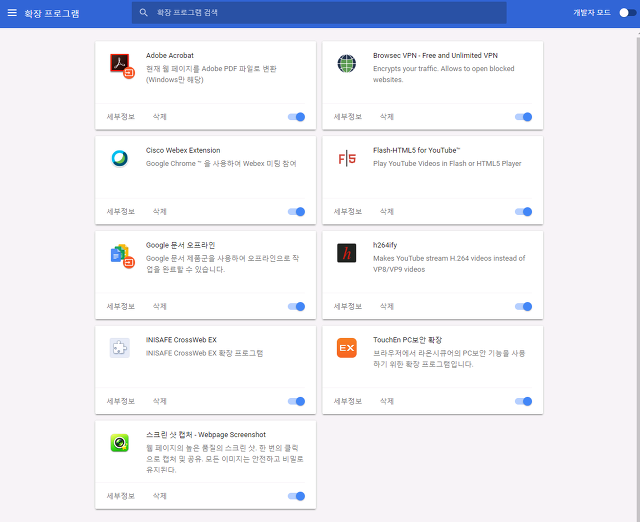Click TouchEn PC보안 확장 title text
This screenshot has width=640, height=522.
click(x=407, y=340)
